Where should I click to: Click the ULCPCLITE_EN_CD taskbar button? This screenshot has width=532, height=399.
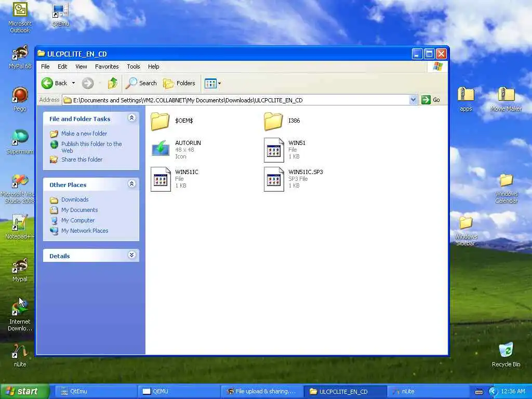[345, 392]
